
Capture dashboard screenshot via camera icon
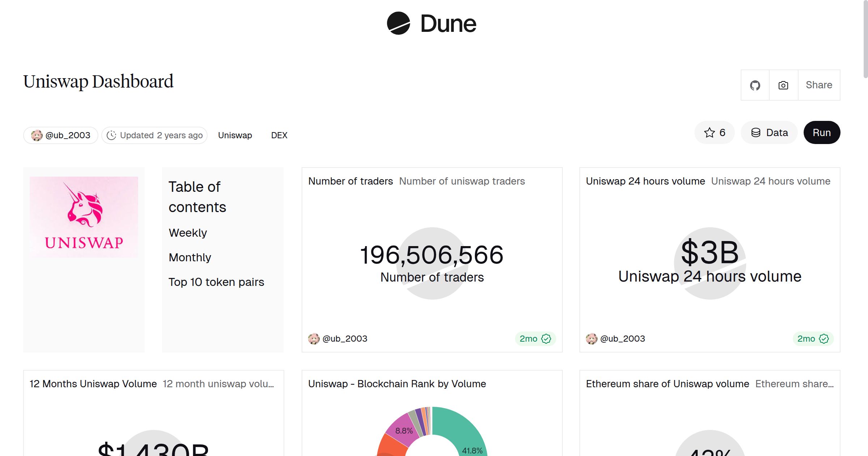click(x=783, y=85)
